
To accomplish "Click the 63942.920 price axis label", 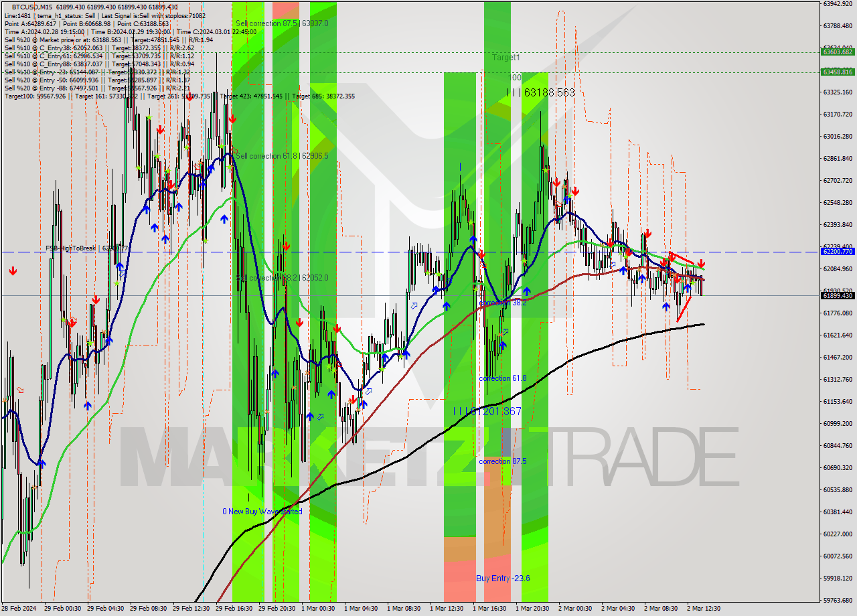I will 838,3.
